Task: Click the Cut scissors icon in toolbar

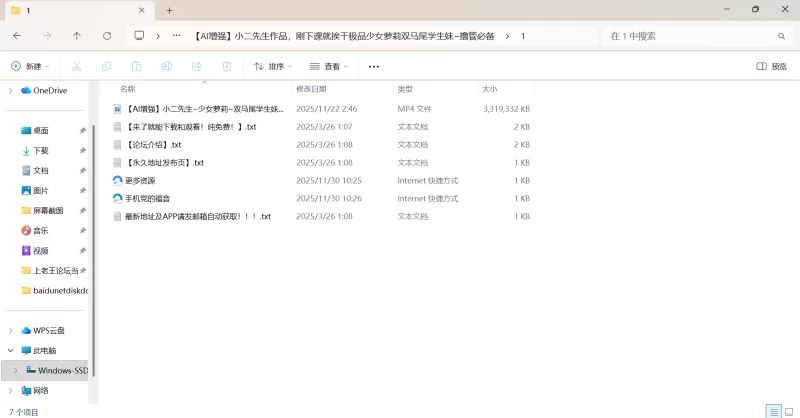Action: (76, 66)
